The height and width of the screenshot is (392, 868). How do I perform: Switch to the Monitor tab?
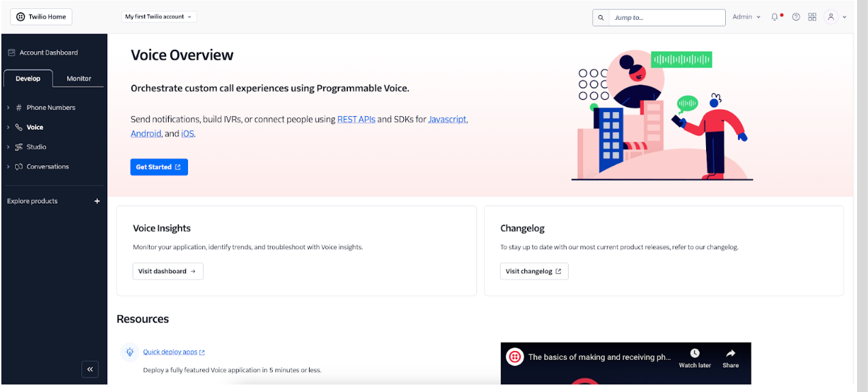tap(79, 79)
